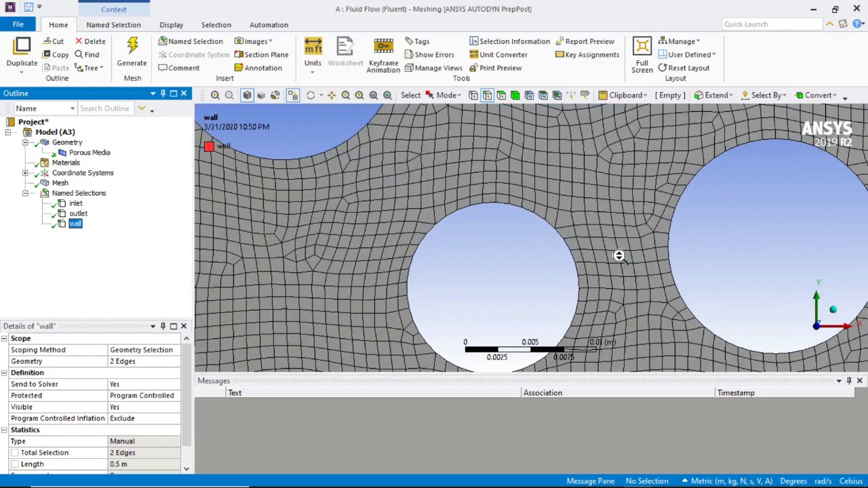Image resolution: width=868 pixels, height=488 pixels.
Task: Click the Clipboard toolbar icon
Action: [623, 96]
